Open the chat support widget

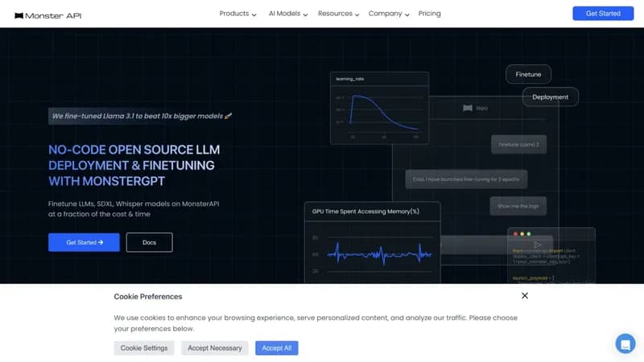(625, 343)
